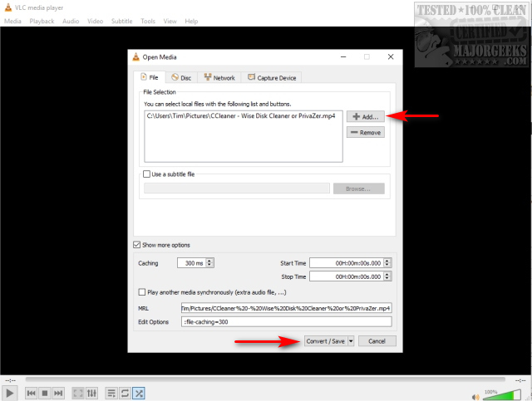532x401 pixels.
Task: Uncheck Show more options checkbox
Action: click(136, 245)
